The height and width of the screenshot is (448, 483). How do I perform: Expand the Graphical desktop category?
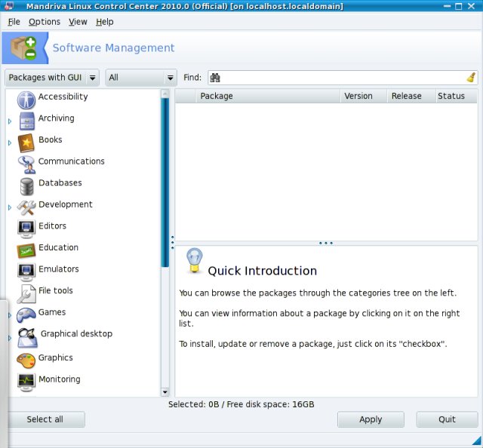click(10, 338)
